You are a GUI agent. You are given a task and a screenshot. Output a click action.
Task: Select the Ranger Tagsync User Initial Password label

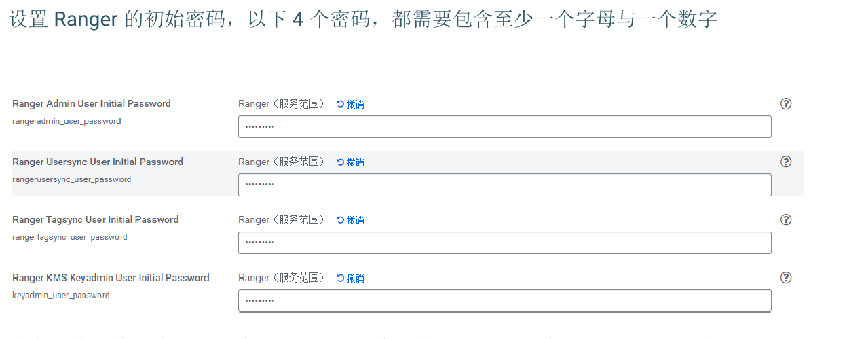(x=96, y=219)
